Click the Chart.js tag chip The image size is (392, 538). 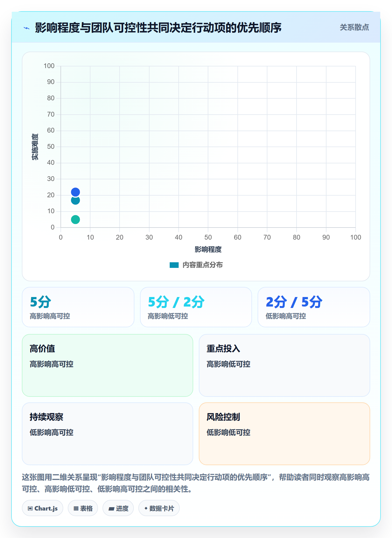tap(43, 508)
